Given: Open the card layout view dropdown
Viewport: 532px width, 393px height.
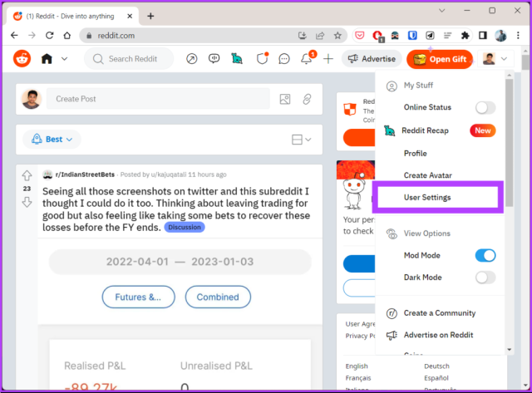Looking at the screenshot, I should point(301,140).
